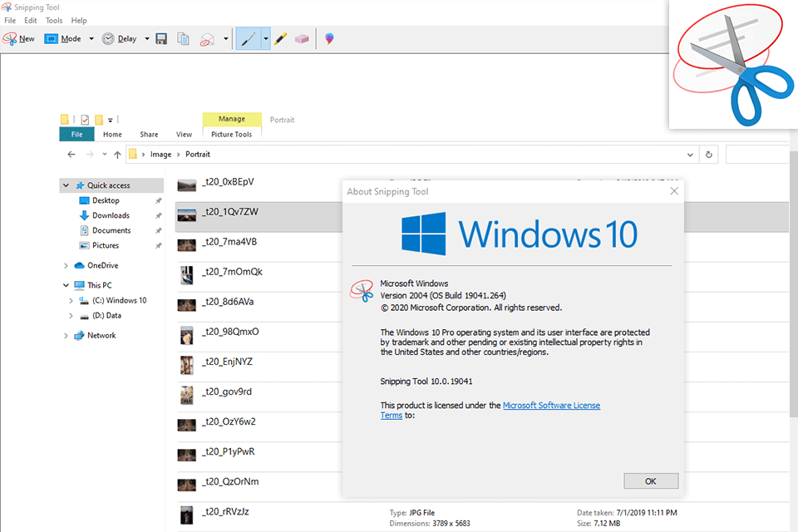Select the Highlighter tool
Screen dimensions: 798x532
(280, 38)
